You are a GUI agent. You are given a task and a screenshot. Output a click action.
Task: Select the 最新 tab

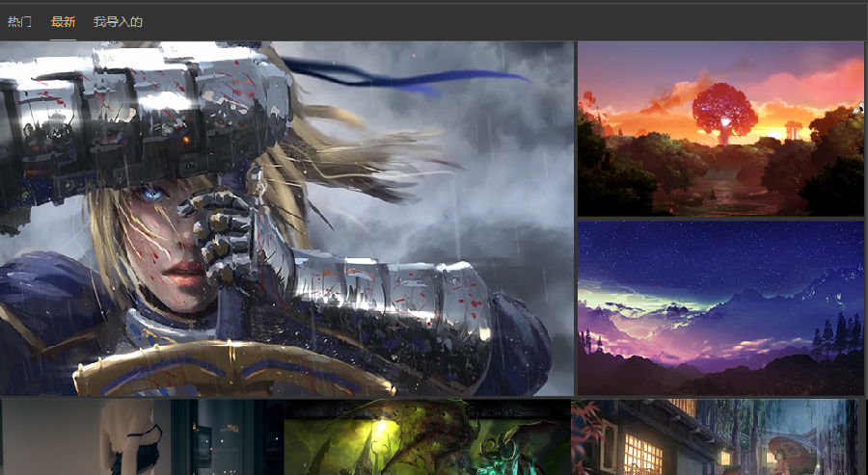click(63, 22)
